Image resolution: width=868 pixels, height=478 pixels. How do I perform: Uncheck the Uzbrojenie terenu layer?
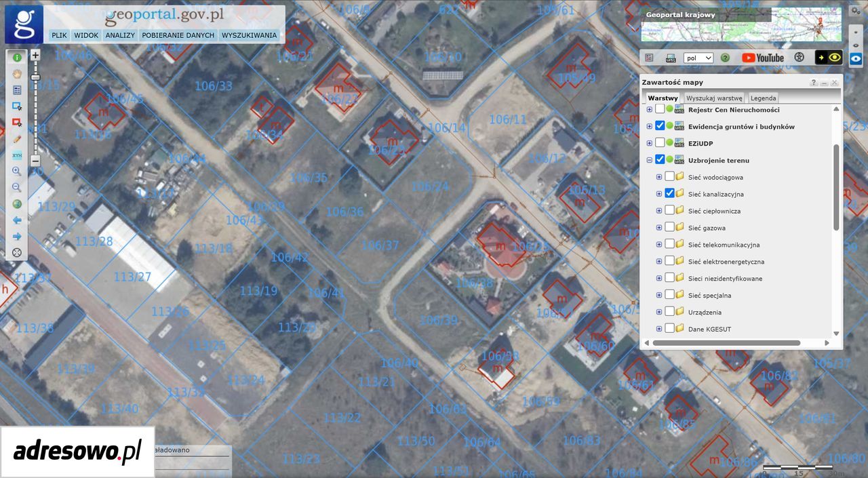click(660, 160)
